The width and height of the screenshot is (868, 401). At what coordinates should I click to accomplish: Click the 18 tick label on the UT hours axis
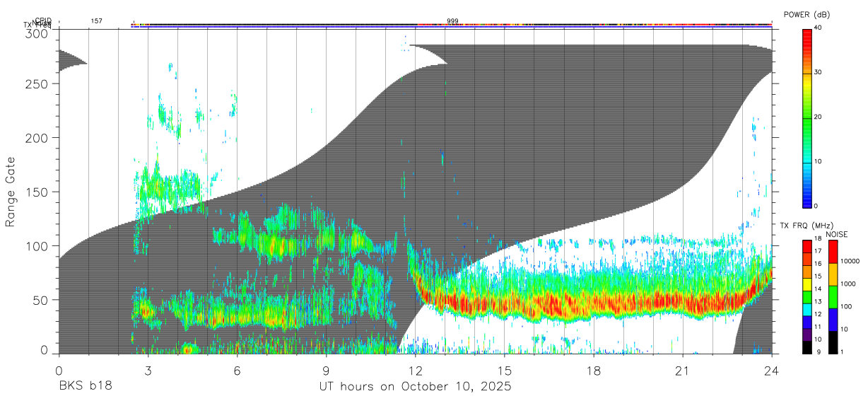point(594,370)
